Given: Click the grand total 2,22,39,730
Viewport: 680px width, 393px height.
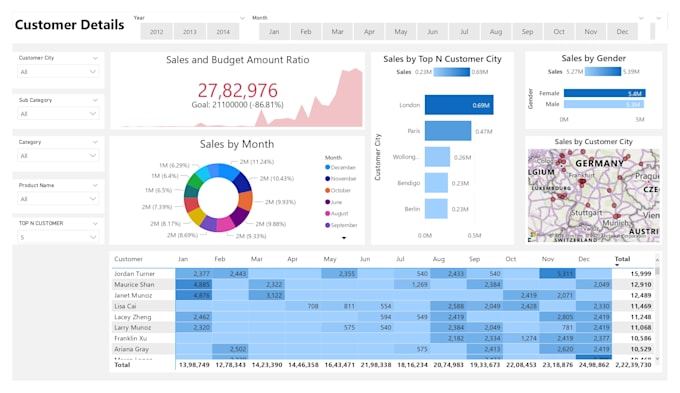Looking at the screenshot, I should [x=632, y=365].
